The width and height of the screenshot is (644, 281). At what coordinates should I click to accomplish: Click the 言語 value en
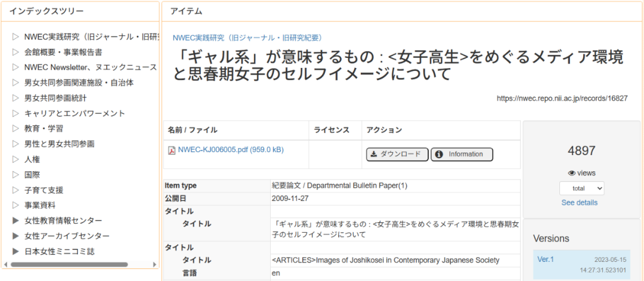(x=275, y=273)
